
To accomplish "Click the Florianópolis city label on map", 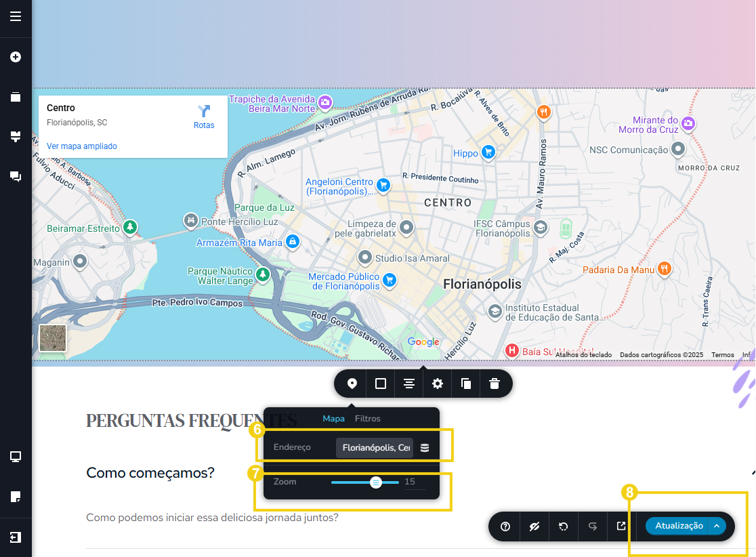I will 482,284.
